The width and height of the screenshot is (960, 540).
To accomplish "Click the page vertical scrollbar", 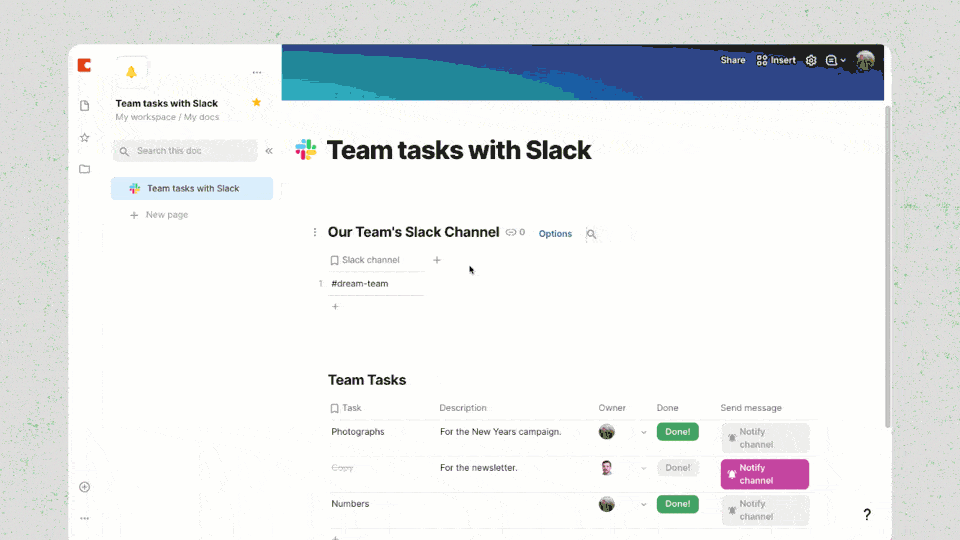I will pyautogui.click(x=888, y=266).
